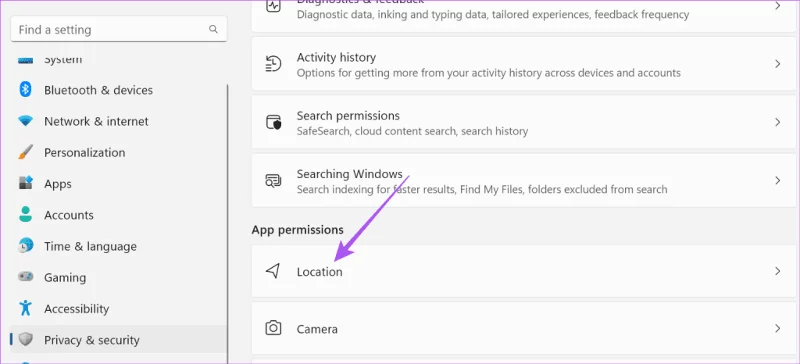Go to Accessibility settings
The width and height of the screenshot is (800, 364).
click(77, 309)
